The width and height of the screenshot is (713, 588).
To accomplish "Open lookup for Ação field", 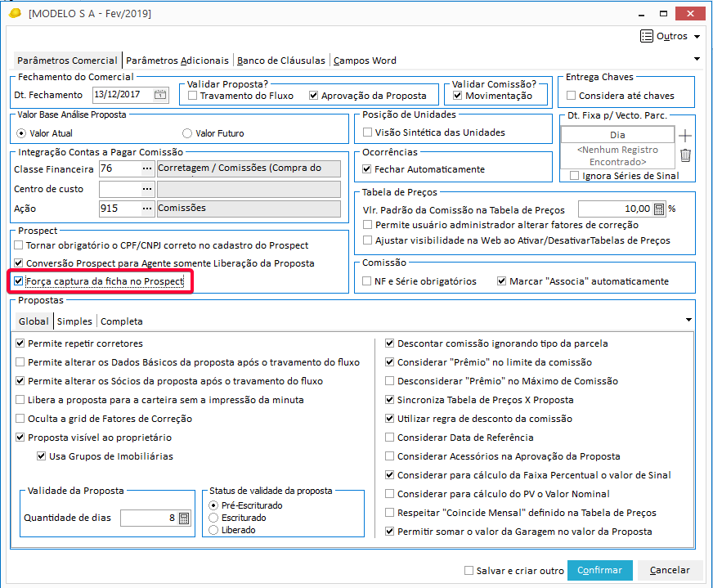I will [147, 209].
